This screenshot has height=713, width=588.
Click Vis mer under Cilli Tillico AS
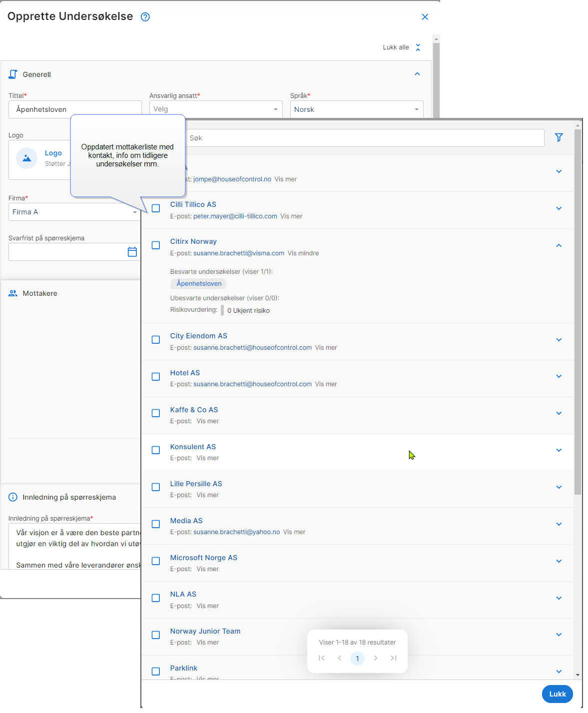(x=291, y=216)
